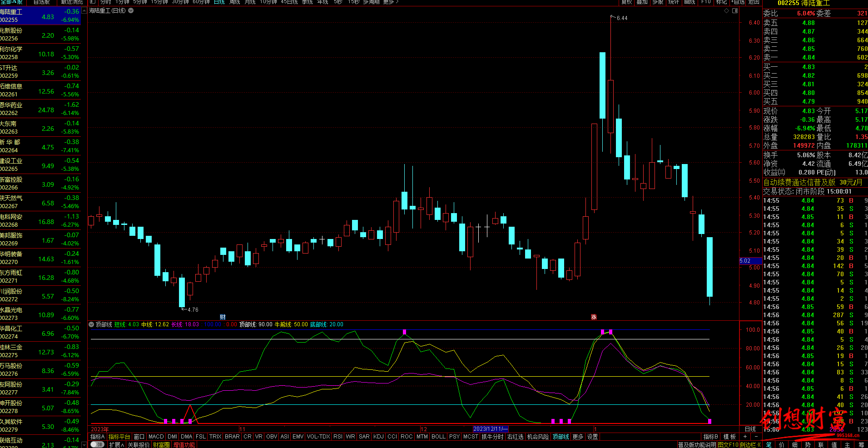
Task: Click the panel layout icon above the chart
Action: (x=735, y=10)
